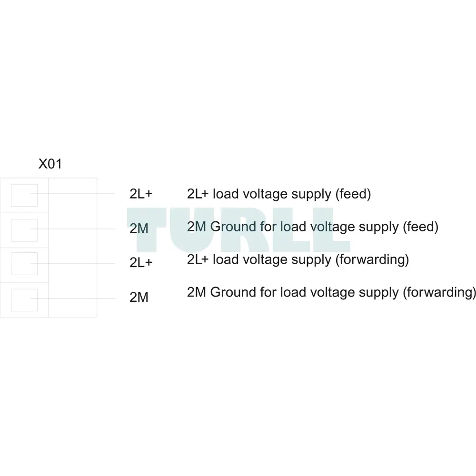Select the first terminal square of X01

24,195
